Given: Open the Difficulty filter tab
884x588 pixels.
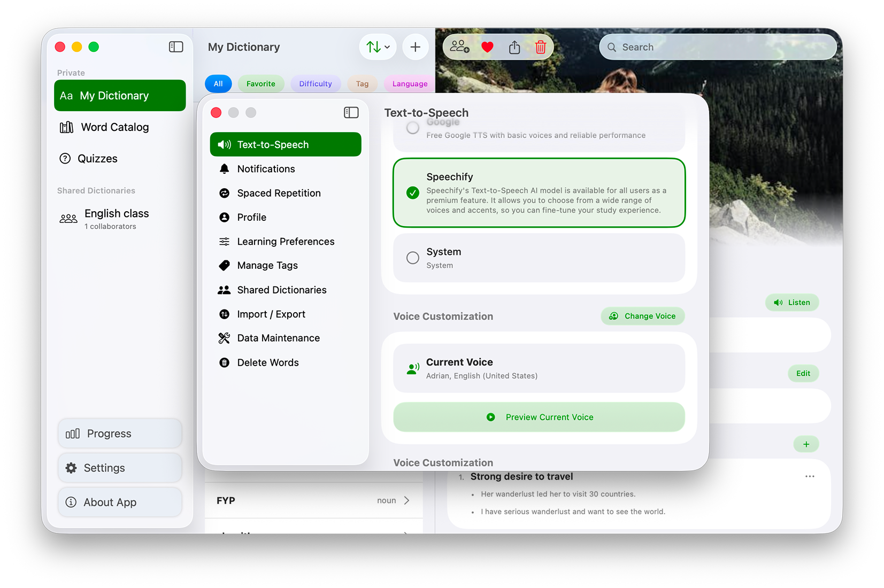Looking at the screenshot, I should tap(316, 83).
